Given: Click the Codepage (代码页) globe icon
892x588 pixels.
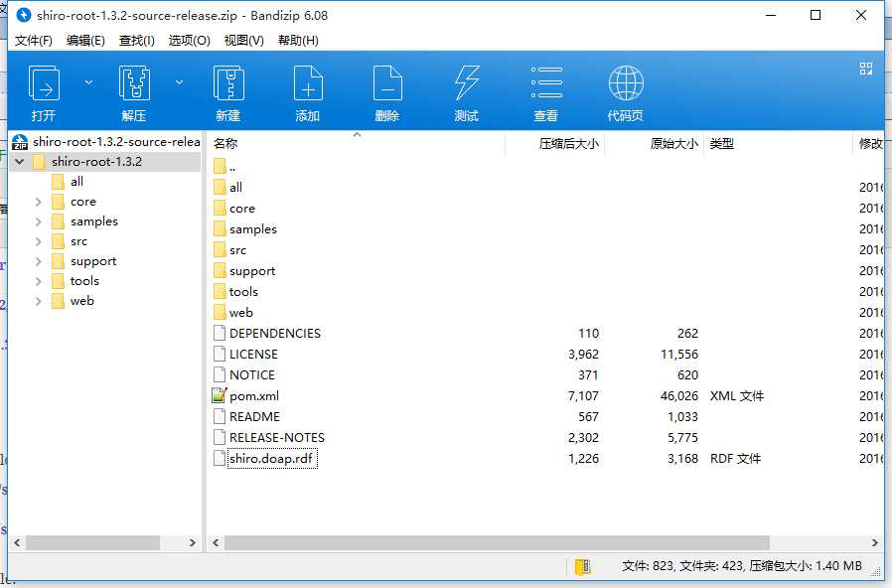Looking at the screenshot, I should 626,83.
